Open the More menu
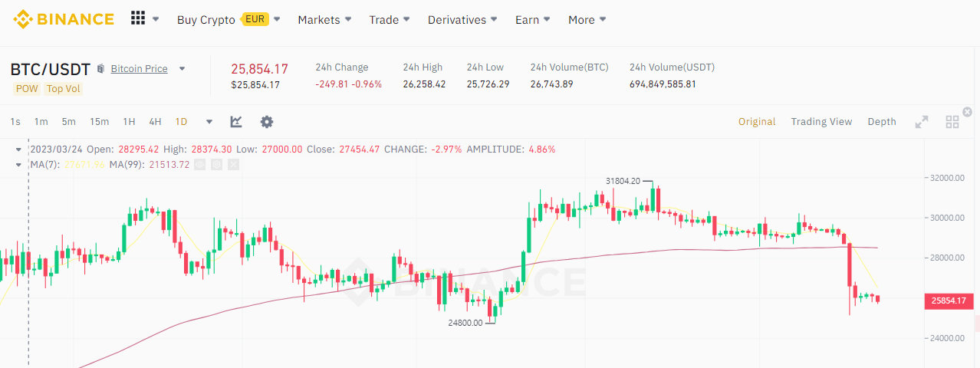Image resolution: width=980 pixels, height=368 pixels. 587,19
